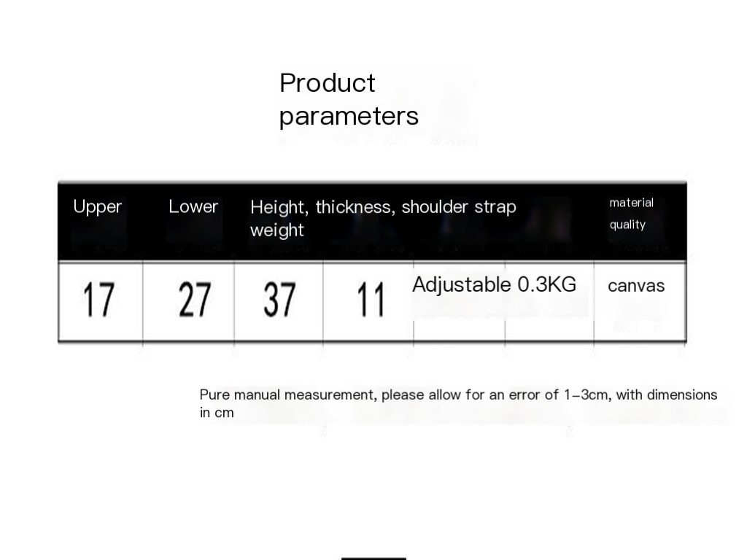Select the "canvas" material cell
Viewport: 747px width, 560px height.
click(x=636, y=286)
